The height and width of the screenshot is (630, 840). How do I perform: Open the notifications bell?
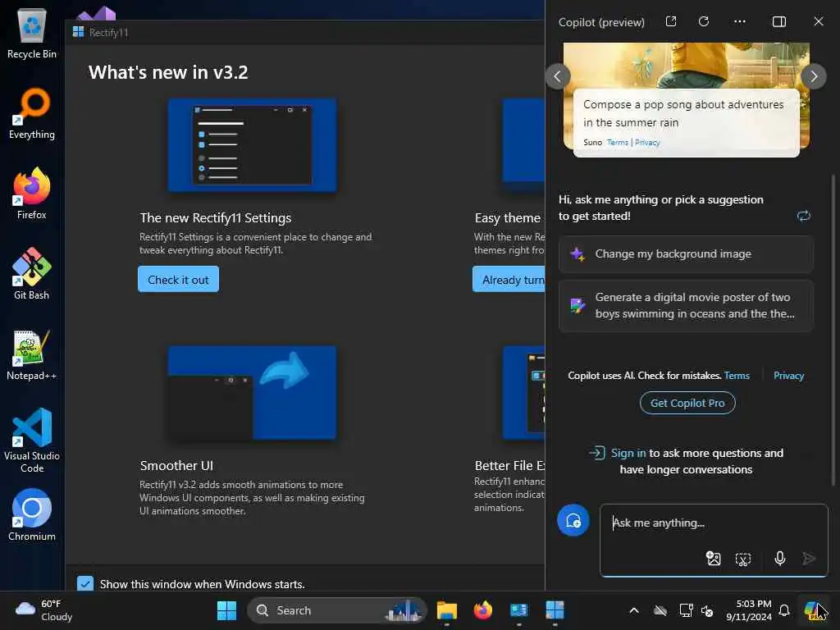point(783,610)
